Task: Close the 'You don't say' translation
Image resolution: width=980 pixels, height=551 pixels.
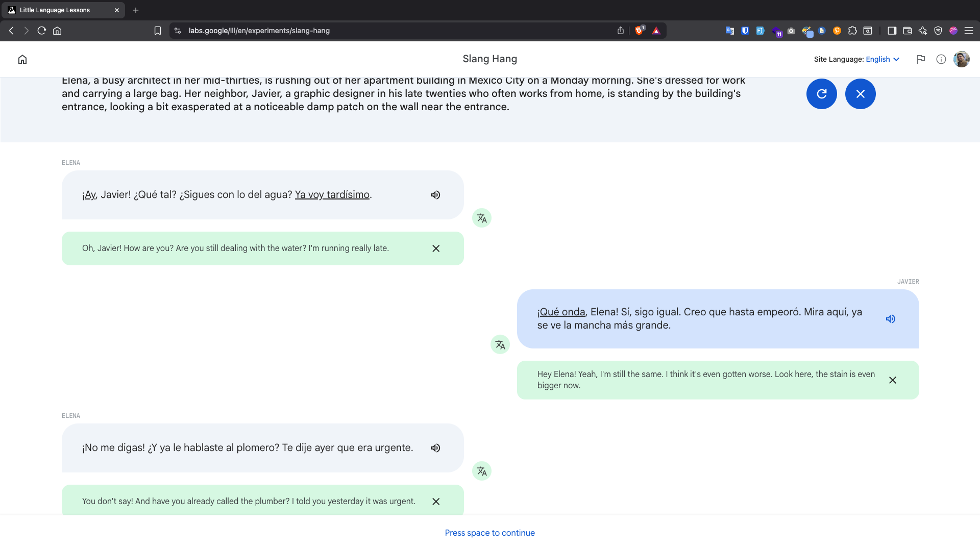Action: [436, 502]
